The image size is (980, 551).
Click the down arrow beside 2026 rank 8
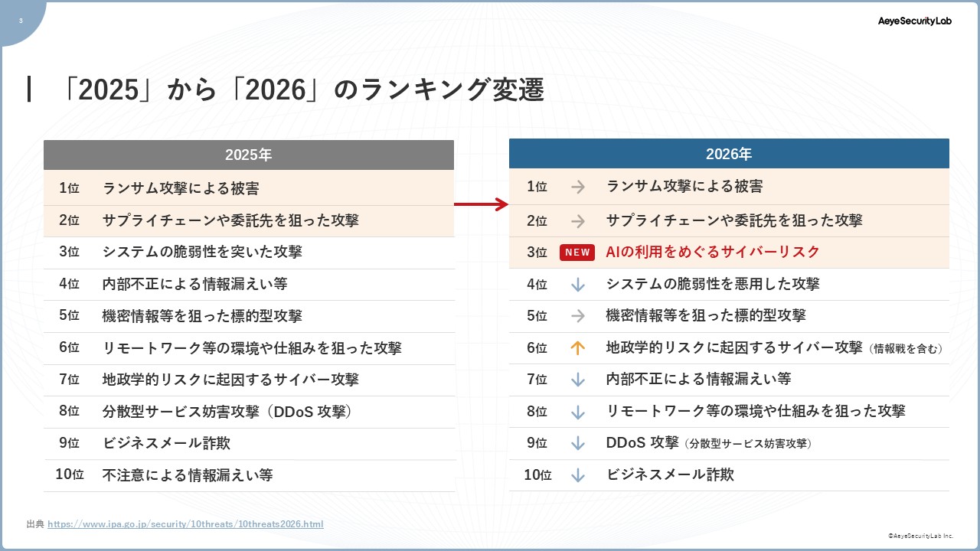pyautogui.click(x=578, y=412)
